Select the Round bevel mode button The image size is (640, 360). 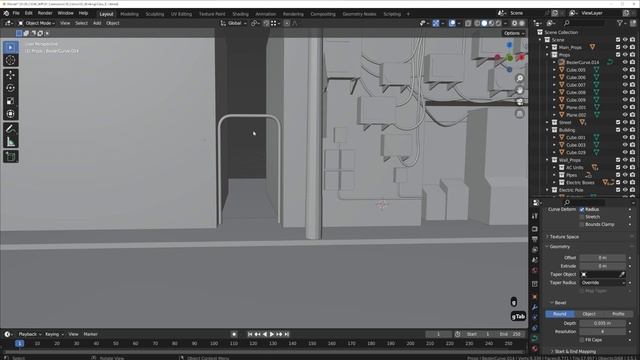[x=560, y=314]
